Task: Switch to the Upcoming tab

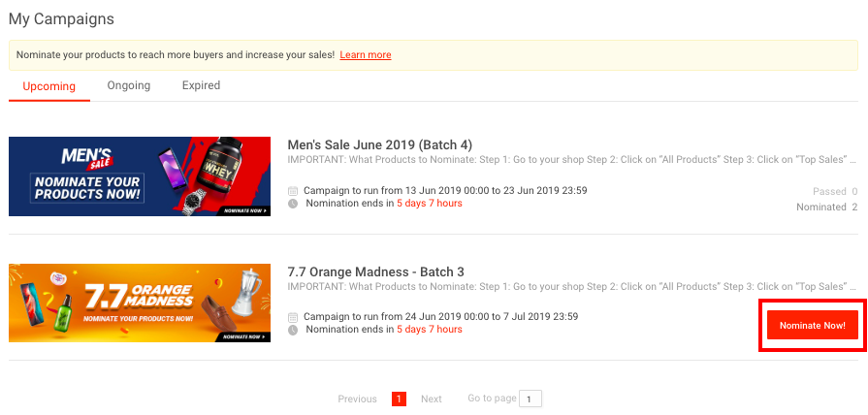Action: (49, 86)
